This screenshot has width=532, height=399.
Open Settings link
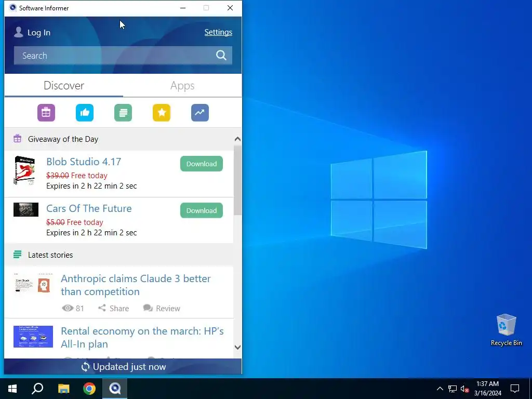click(x=218, y=32)
